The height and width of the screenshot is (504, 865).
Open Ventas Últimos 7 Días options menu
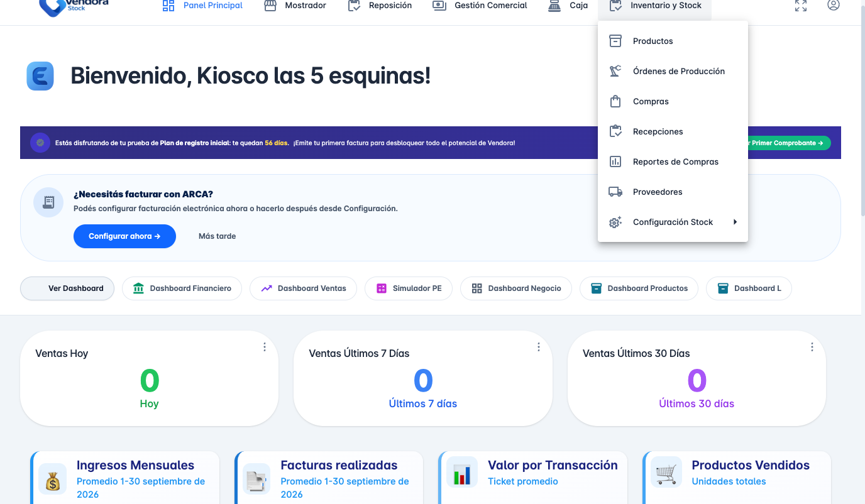[x=539, y=347]
